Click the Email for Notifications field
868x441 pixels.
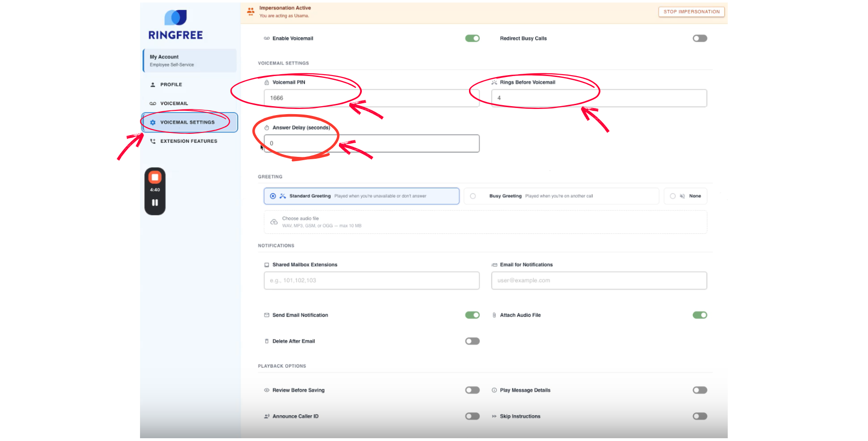click(x=599, y=281)
